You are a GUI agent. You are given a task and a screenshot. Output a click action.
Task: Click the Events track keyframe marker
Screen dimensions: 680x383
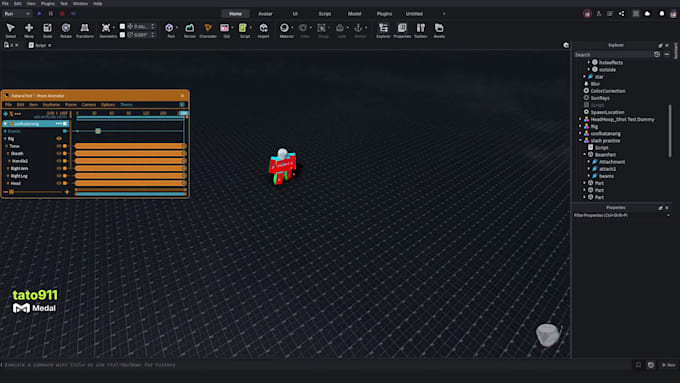click(x=98, y=131)
